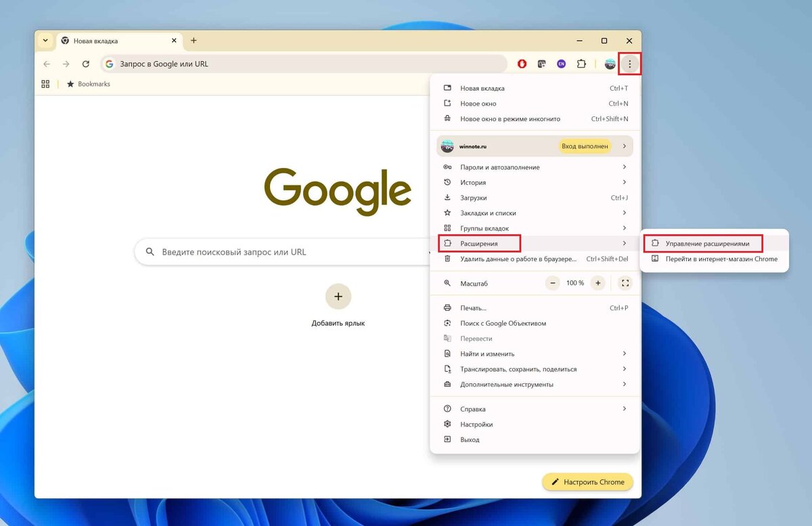This screenshot has height=526, width=812.
Task: Open a new tab with plus button
Action: [194, 41]
